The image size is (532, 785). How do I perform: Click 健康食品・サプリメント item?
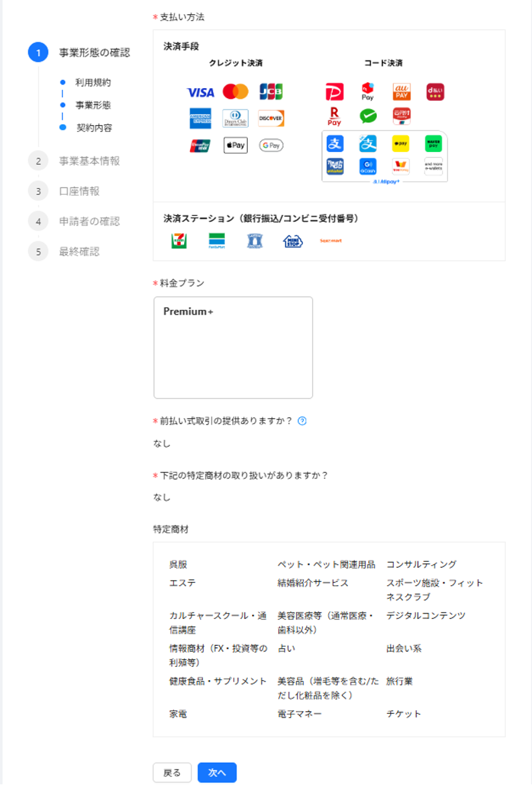pos(218,681)
